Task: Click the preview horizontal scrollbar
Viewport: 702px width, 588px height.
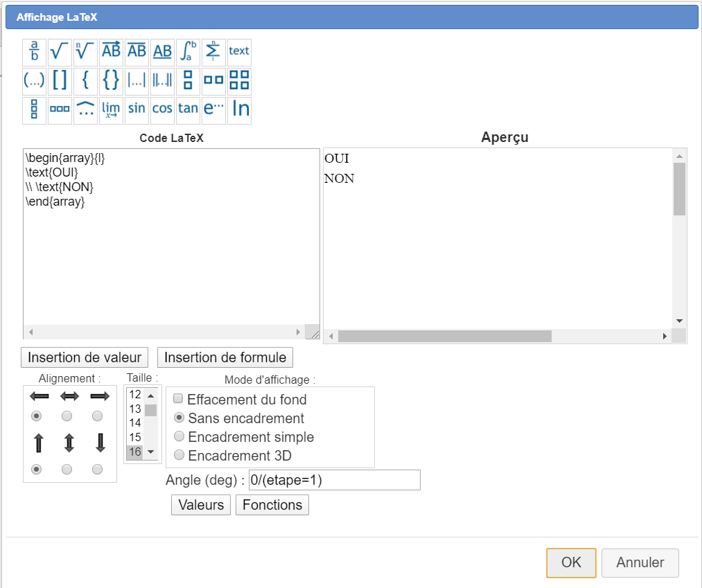Action: (x=444, y=337)
